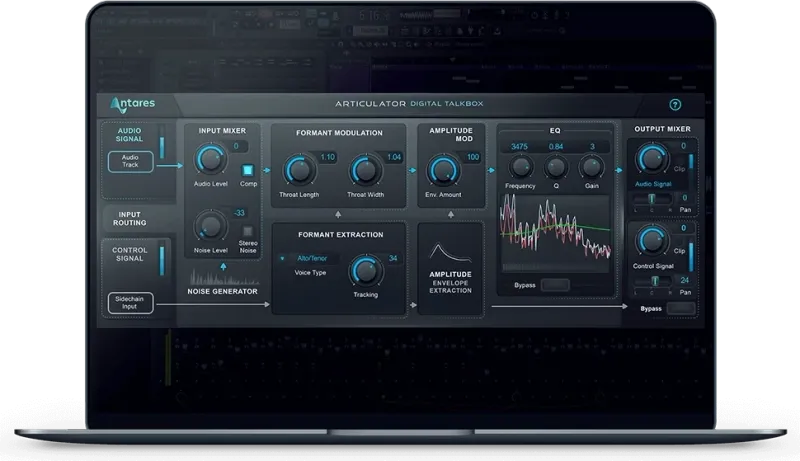Viewport: 800px width, 461px height.
Task: Open the help question mark icon
Action: [x=675, y=104]
